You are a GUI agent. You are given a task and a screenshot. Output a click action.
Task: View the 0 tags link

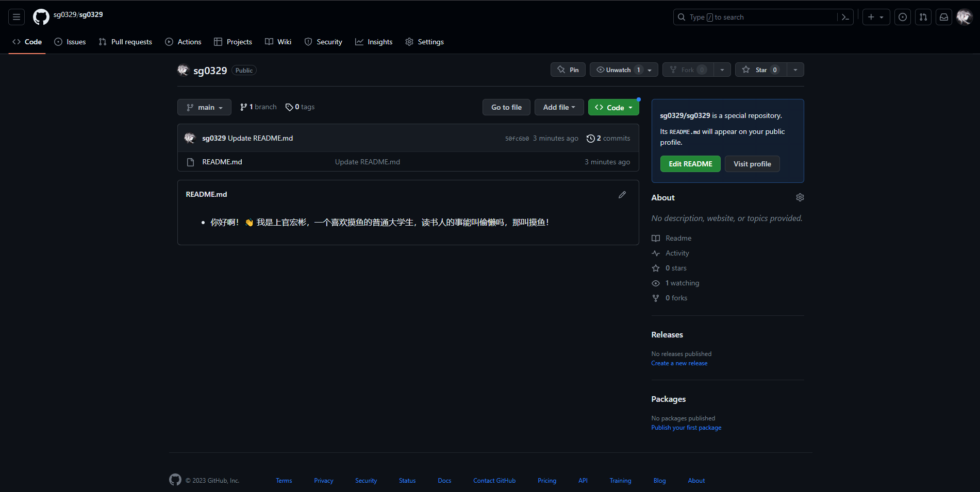click(300, 107)
